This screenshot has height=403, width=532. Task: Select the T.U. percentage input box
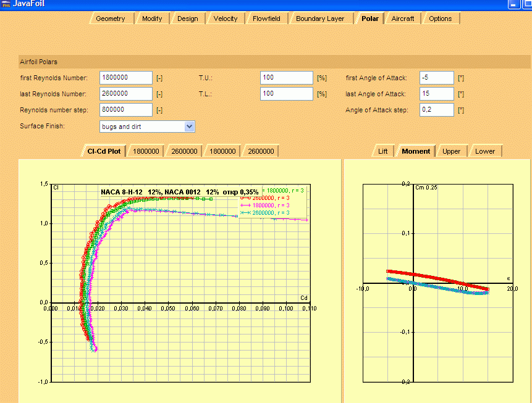[287, 78]
